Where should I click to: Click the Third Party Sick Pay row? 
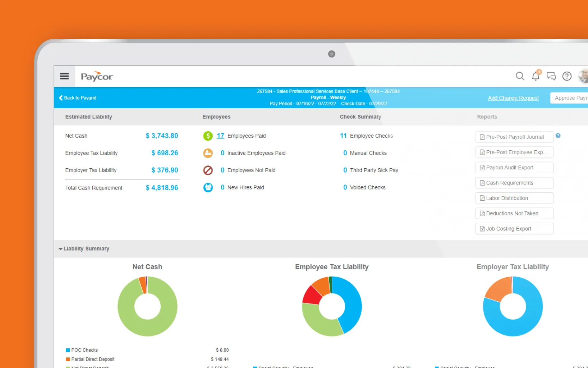[x=370, y=170]
